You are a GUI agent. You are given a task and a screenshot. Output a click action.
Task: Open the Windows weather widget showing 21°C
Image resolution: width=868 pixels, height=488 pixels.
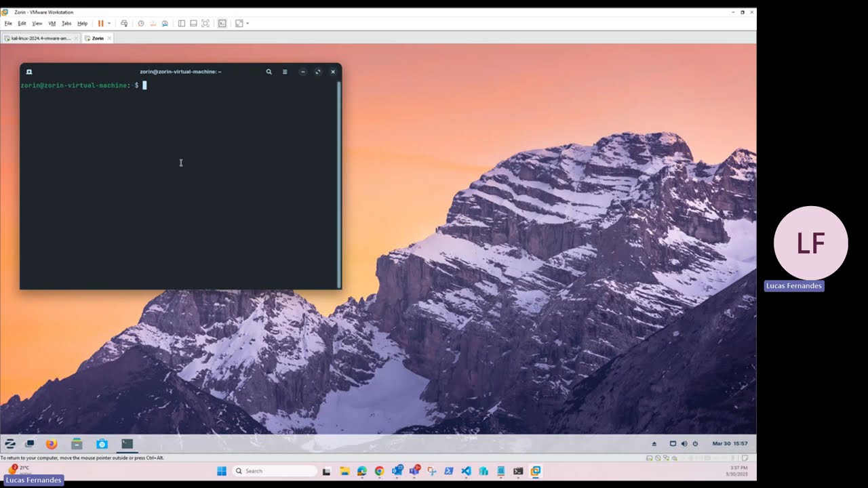18,469
